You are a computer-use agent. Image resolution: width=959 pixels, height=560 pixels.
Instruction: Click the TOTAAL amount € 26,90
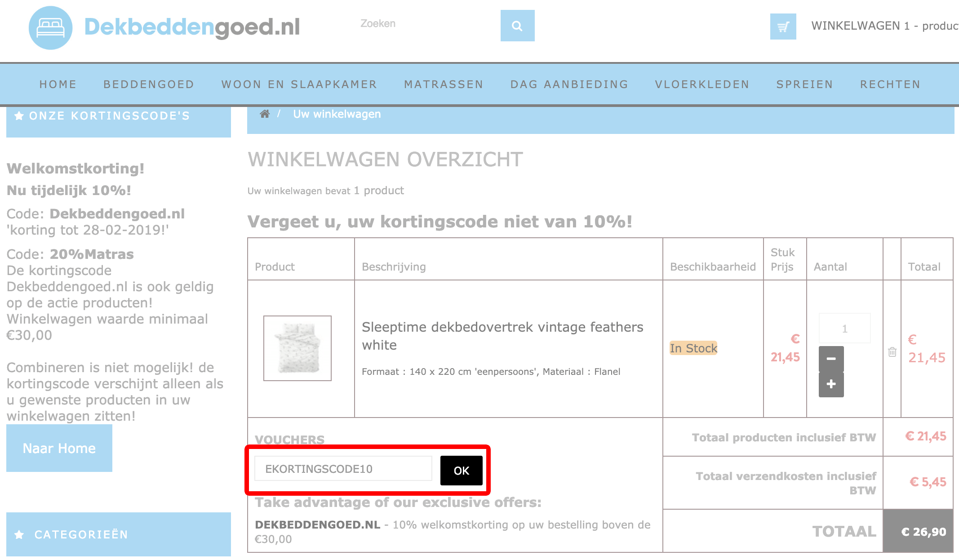click(923, 532)
